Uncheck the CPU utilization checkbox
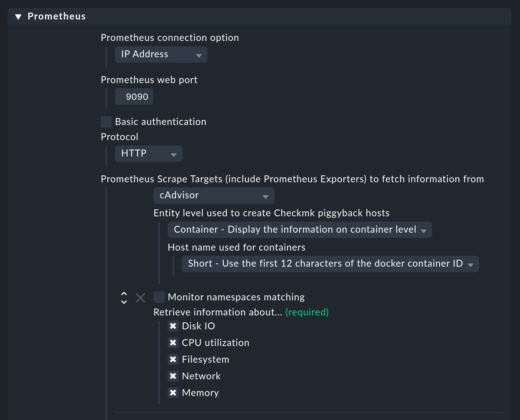 pos(173,343)
